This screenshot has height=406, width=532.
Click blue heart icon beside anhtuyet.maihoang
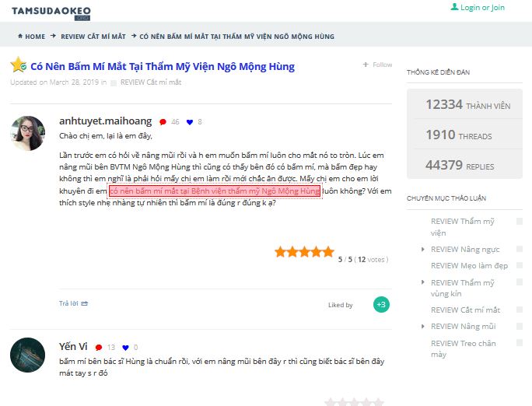point(190,122)
